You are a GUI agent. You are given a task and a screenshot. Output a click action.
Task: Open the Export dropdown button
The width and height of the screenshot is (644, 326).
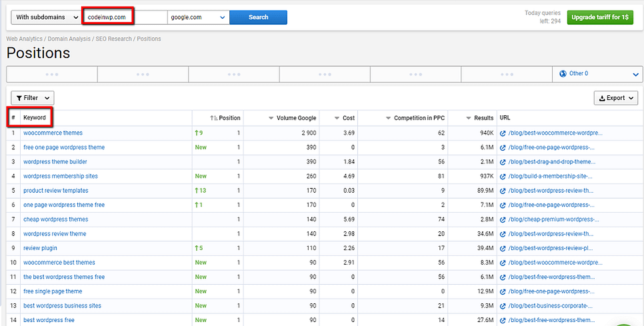pos(615,98)
